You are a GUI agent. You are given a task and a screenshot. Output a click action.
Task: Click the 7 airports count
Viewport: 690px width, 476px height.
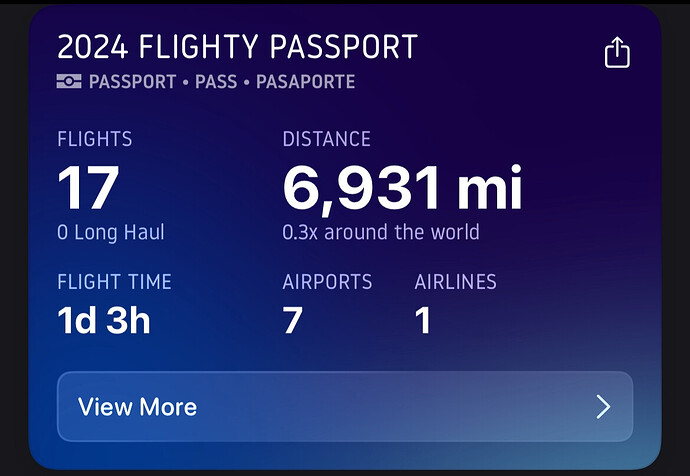(x=292, y=322)
